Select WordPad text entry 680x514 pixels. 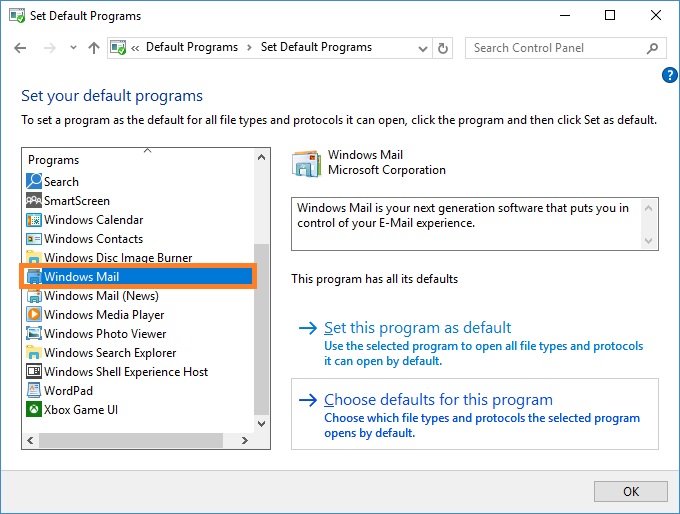pos(68,391)
